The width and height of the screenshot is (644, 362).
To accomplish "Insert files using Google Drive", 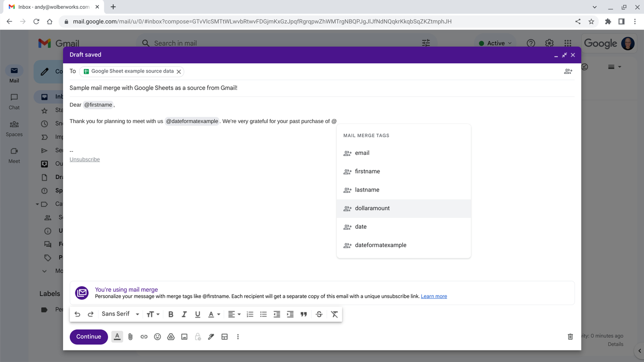I will (171, 336).
